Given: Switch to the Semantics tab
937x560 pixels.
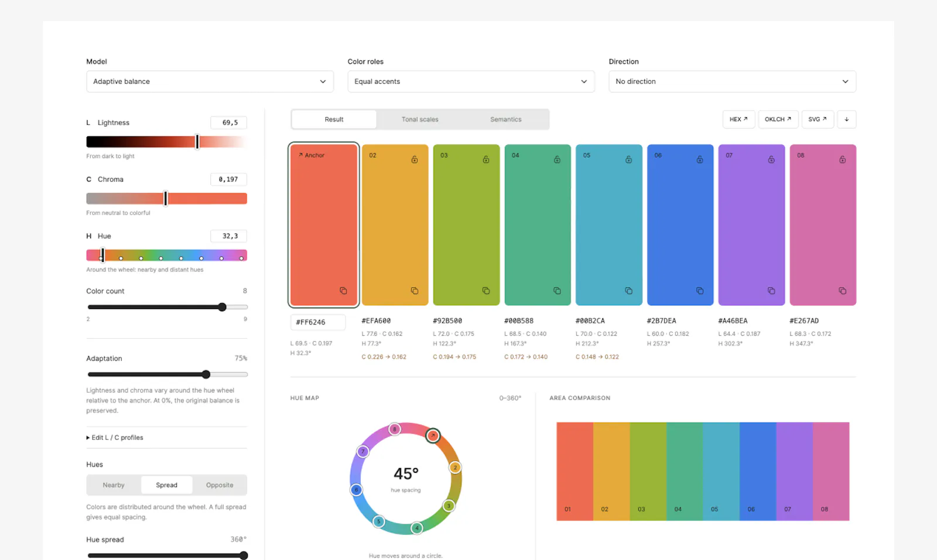Looking at the screenshot, I should click(506, 119).
